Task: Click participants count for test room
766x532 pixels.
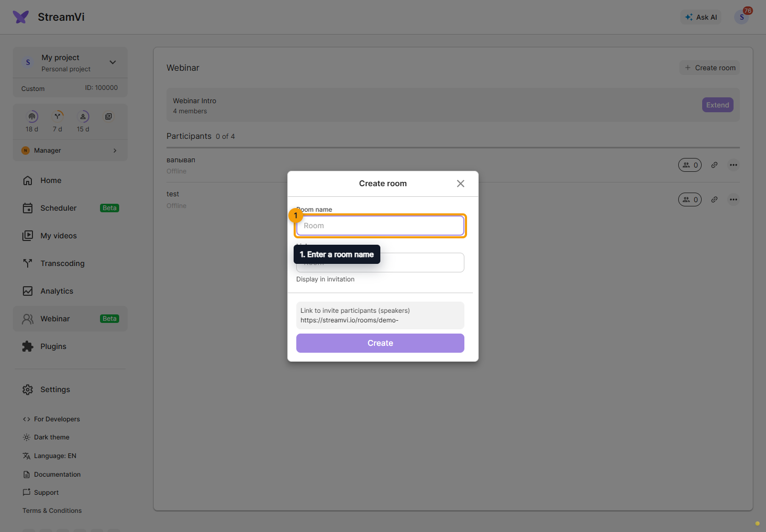Action: point(690,199)
